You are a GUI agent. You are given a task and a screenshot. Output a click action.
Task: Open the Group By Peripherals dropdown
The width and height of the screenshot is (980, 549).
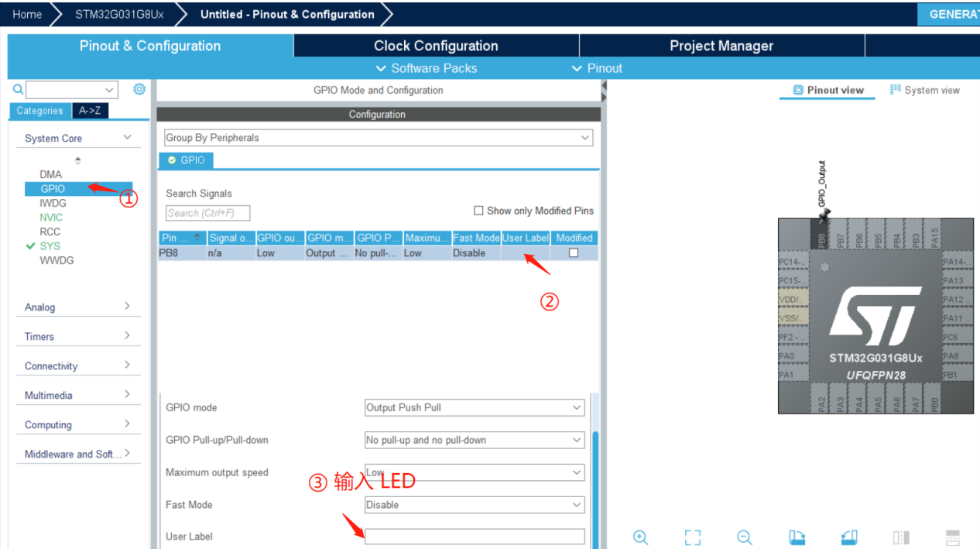coord(378,138)
